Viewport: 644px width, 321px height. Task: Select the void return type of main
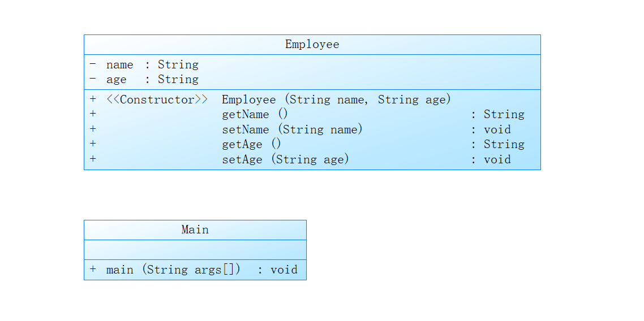[x=284, y=270]
